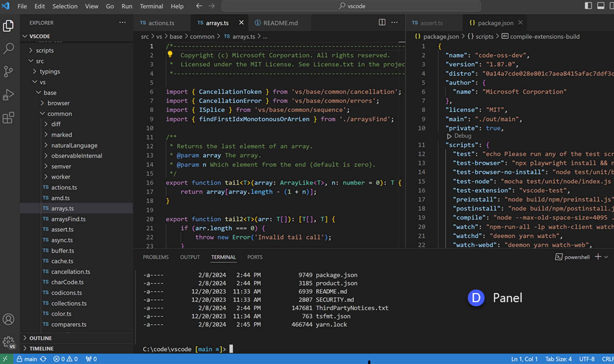The width and height of the screenshot is (614, 364).
Task: Click the scripts breadcrumb in package.json
Action: (480, 36)
